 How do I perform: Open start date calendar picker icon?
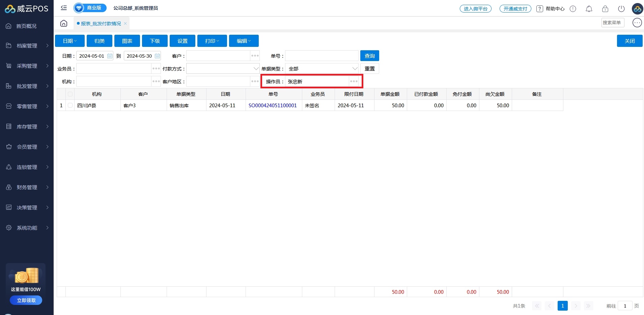[110, 56]
